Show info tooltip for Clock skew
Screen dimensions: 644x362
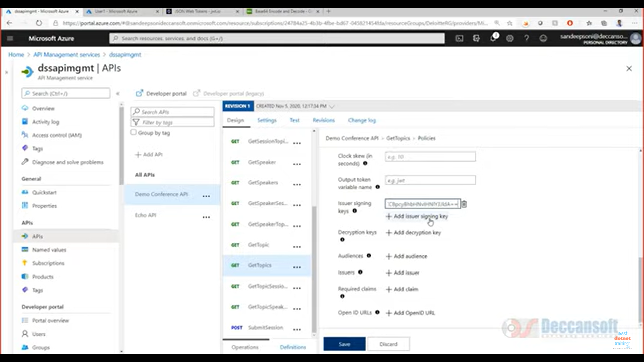[x=365, y=163]
